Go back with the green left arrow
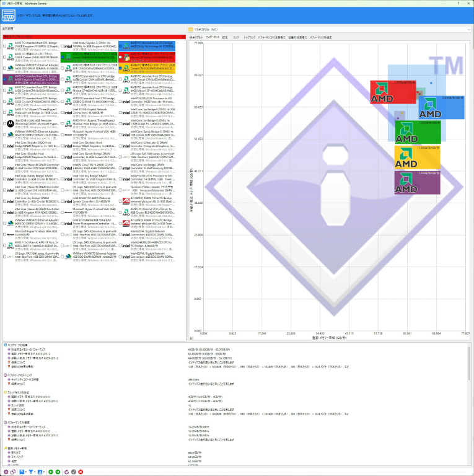The height and width of the screenshot is (476, 474). point(51,472)
